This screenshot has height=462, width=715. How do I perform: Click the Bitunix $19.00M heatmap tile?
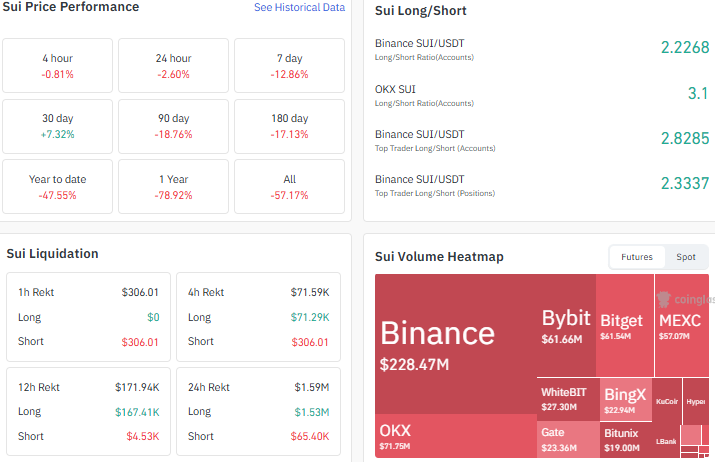point(626,439)
